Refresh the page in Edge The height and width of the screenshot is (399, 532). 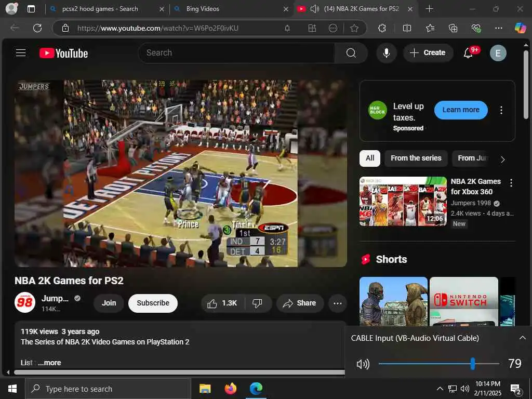37,28
